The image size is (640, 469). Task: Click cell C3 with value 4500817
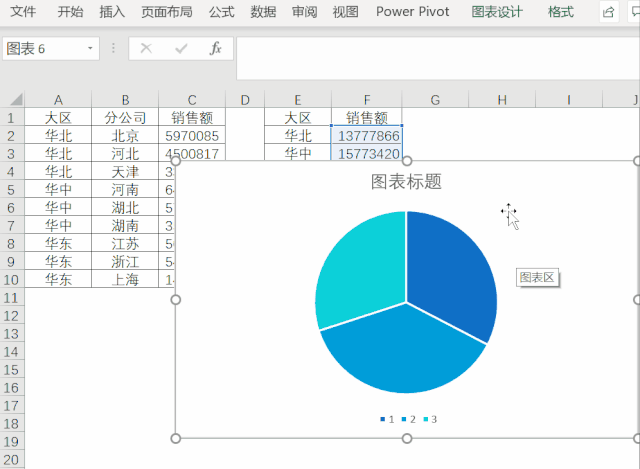192,153
